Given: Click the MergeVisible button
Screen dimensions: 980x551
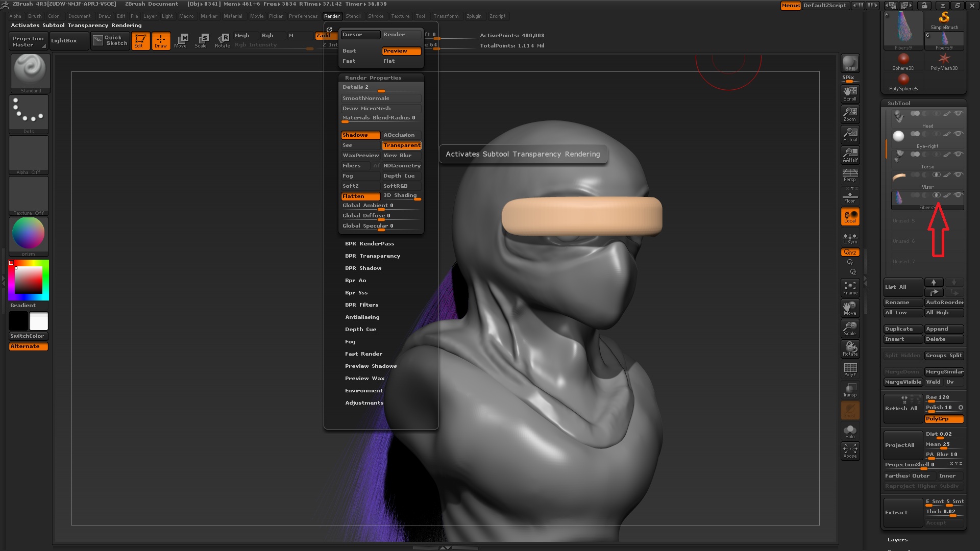Looking at the screenshot, I should pos(903,382).
